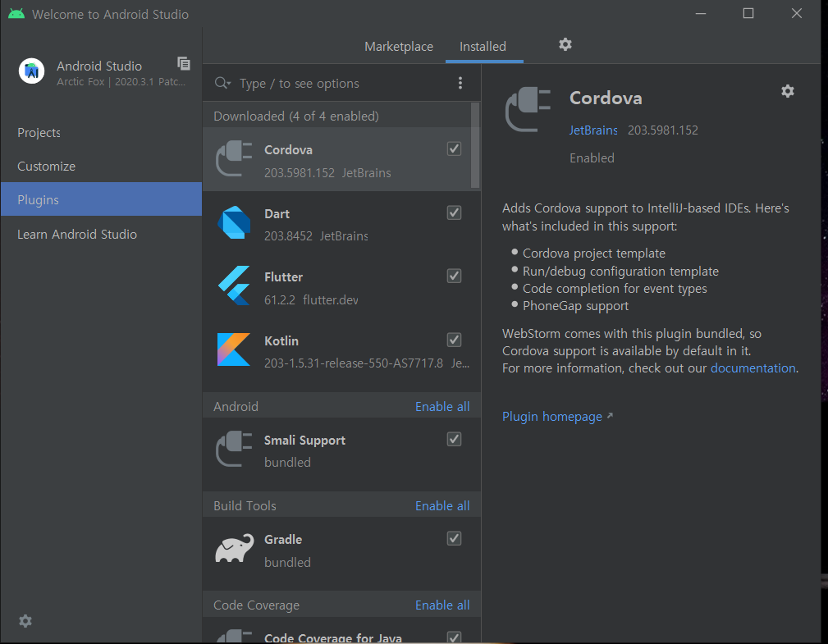Click the Cordova plug icon in plugin list

(x=233, y=158)
